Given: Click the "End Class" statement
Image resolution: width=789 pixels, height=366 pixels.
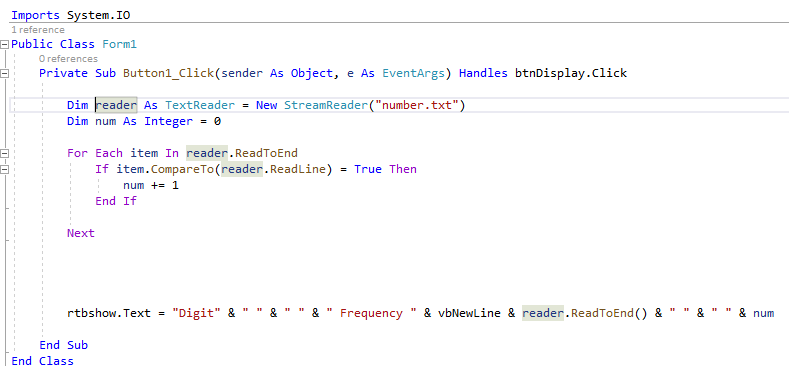Looking at the screenshot, I should click(x=43, y=360).
